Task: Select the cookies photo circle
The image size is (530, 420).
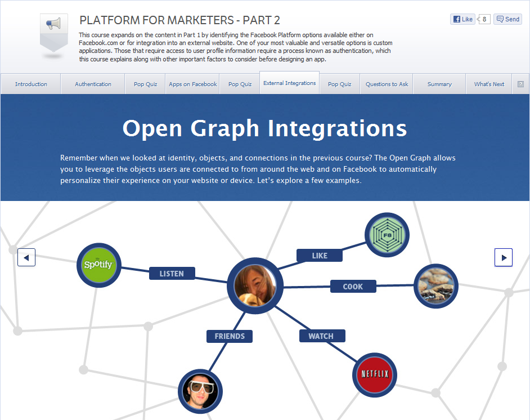Action: coord(436,286)
